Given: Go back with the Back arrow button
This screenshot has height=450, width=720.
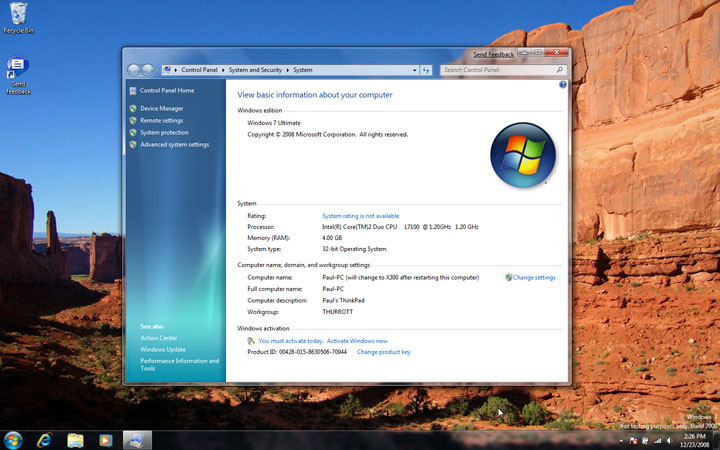Looking at the screenshot, I should pyautogui.click(x=134, y=70).
